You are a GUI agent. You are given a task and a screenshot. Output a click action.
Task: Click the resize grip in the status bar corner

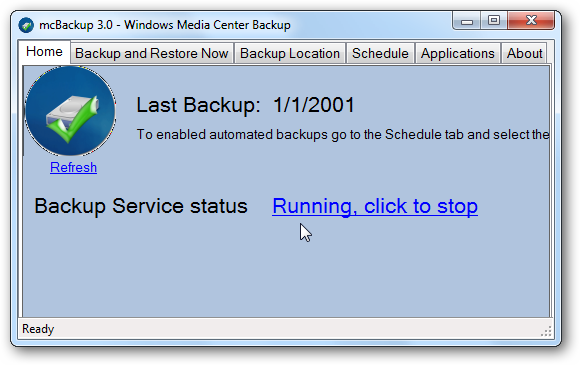tap(546, 331)
